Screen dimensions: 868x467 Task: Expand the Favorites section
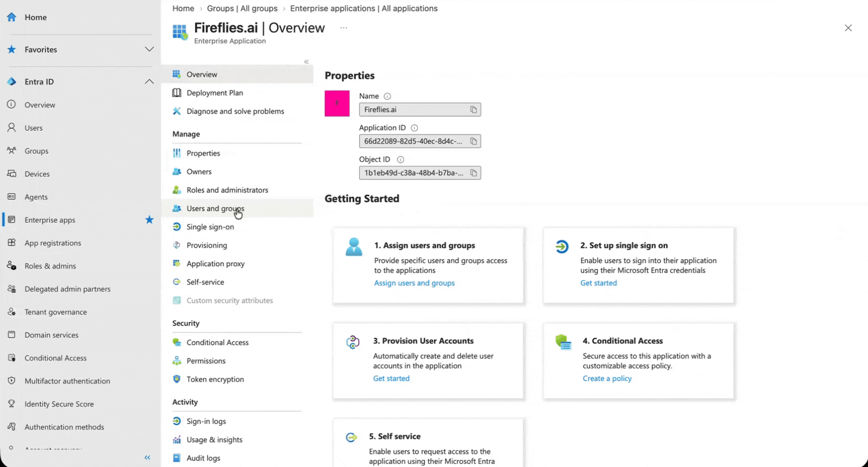(x=149, y=49)
